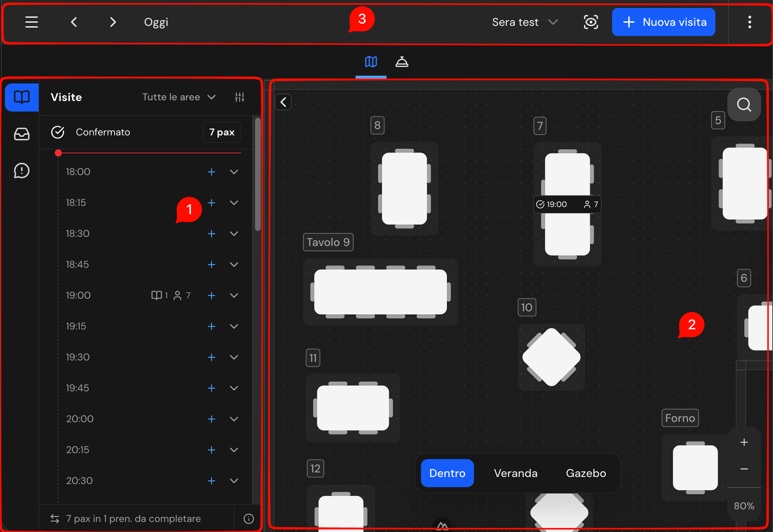
Task: Expand the 19:30 time slot
Action: tap(234, 358)
